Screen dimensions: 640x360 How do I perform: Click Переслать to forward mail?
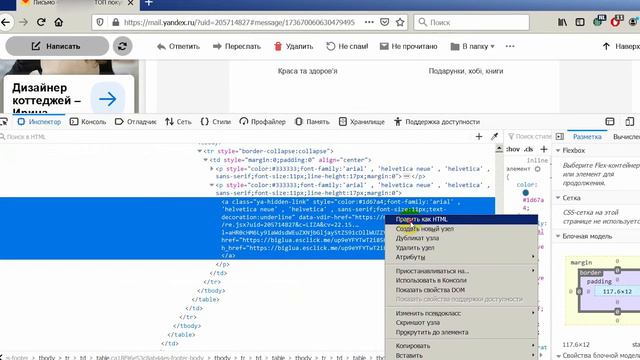[237, 46]
